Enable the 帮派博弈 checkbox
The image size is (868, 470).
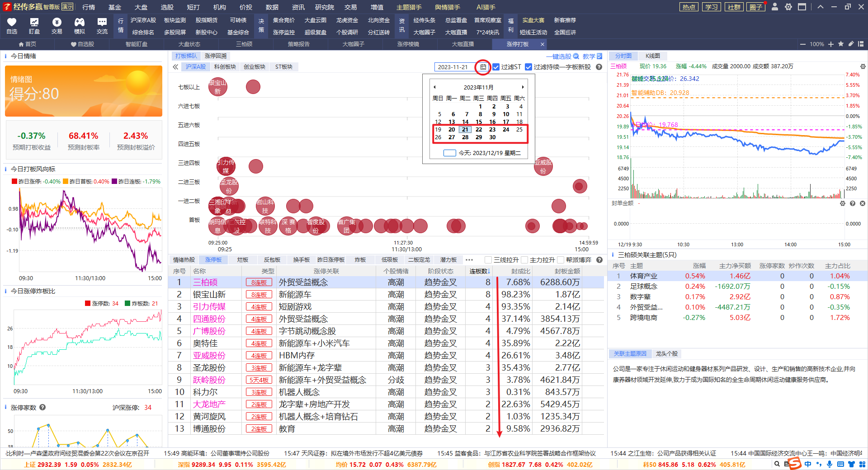[561, 260]
